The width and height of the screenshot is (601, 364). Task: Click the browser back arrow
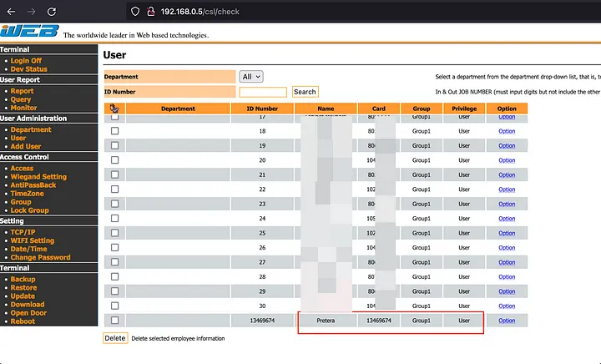9,12
